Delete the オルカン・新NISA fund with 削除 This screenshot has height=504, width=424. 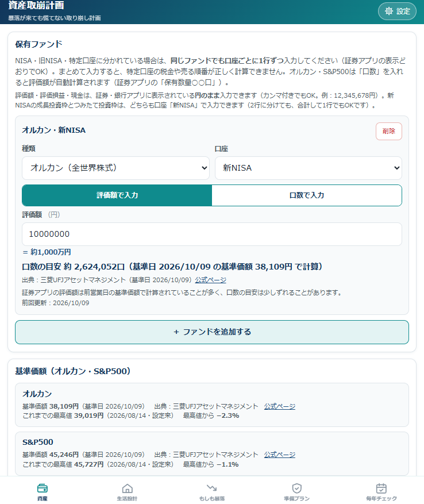point(388,131)
